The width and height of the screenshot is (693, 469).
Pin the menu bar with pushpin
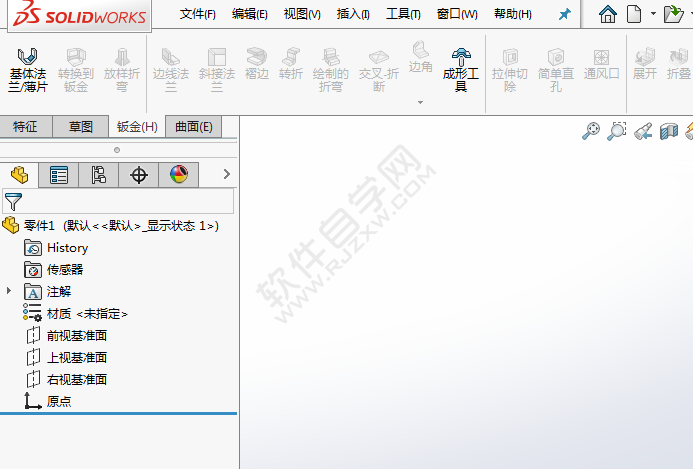click(564, 15)
